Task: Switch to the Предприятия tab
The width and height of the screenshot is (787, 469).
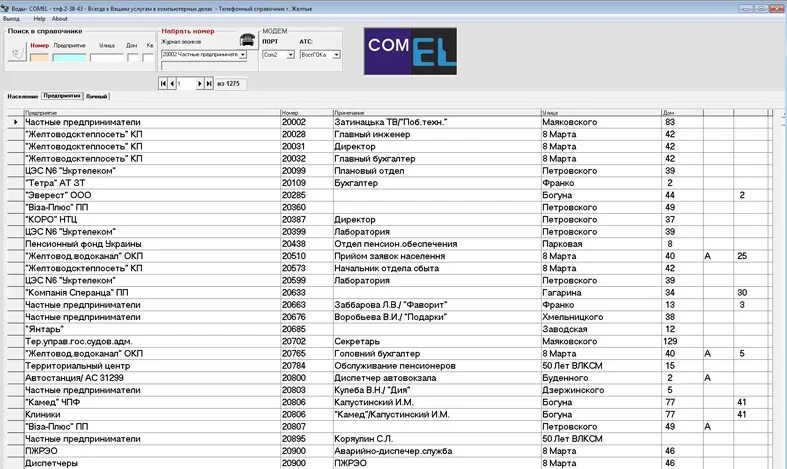Action: [62, 95]
